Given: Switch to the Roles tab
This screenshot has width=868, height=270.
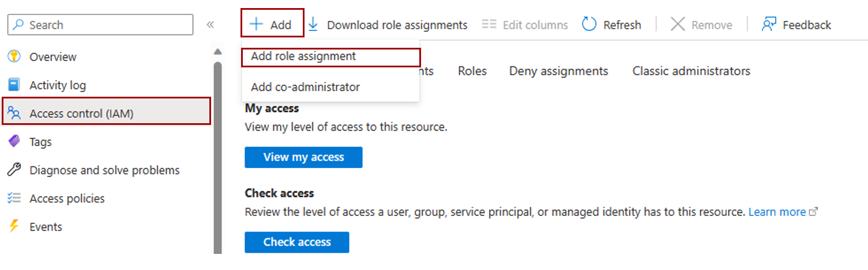Looking at the screenshot, I should pyautogui.click(x=472, y=71).
